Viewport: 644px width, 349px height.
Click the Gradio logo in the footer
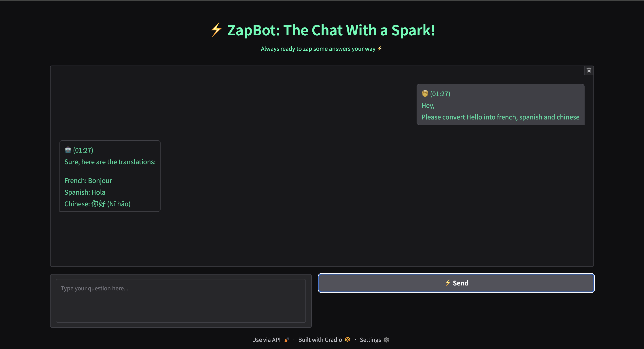point(347,340)
